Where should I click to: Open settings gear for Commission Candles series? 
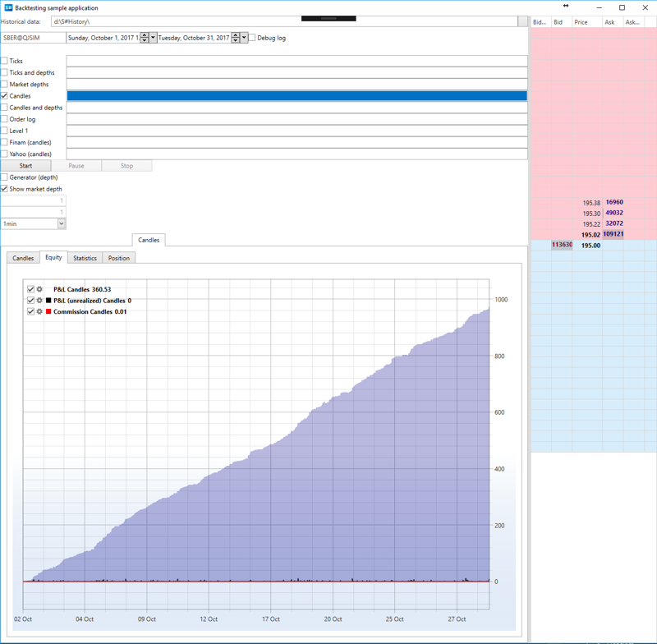[x=39, y=312]
